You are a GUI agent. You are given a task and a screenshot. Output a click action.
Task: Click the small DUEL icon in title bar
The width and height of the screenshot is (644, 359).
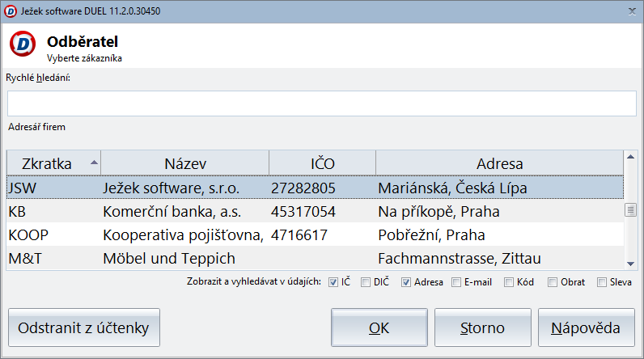point(11,11)
